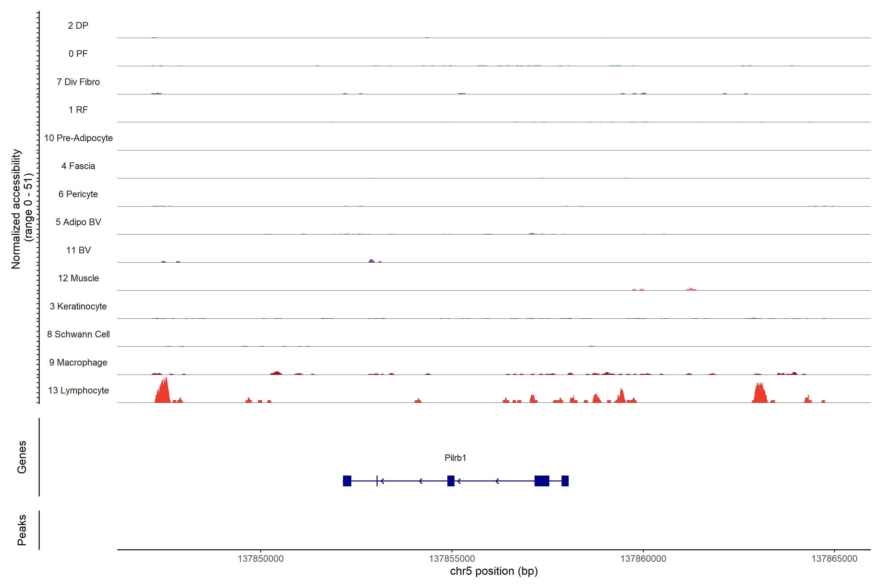Viewport: 882px width, 588px height.
Task: Click the widest Pilrb1 exon block
Action: 541,481
